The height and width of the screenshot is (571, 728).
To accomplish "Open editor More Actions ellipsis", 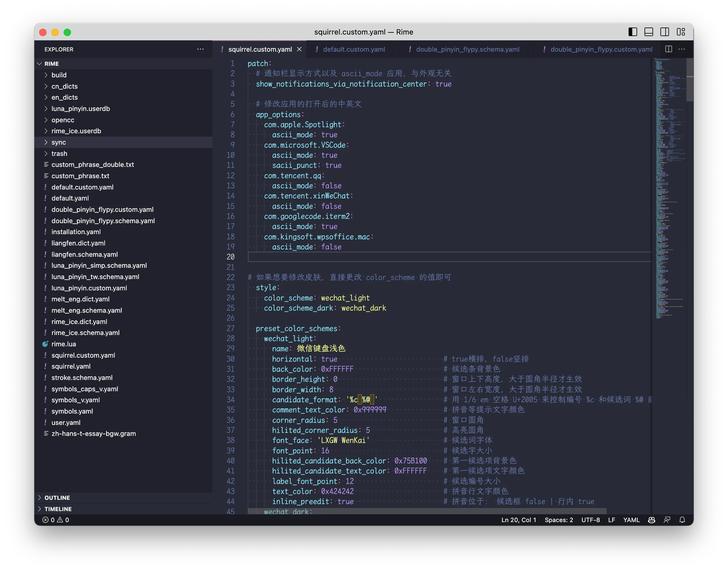I will point(682,49).
